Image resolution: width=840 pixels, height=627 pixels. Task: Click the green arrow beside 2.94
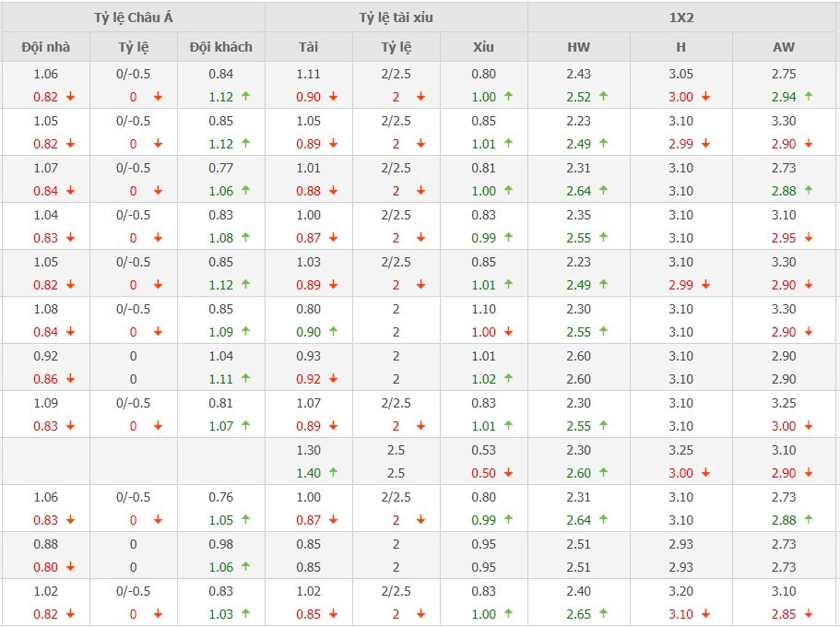(809, 97)
